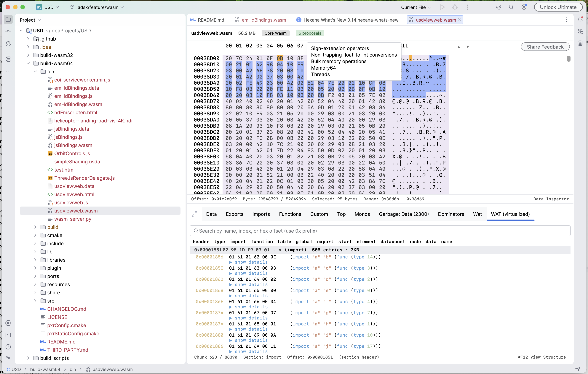Select usdviewweb.js in project tree
Viewport: 588px width, 374px height.
[x=71, y=202]
